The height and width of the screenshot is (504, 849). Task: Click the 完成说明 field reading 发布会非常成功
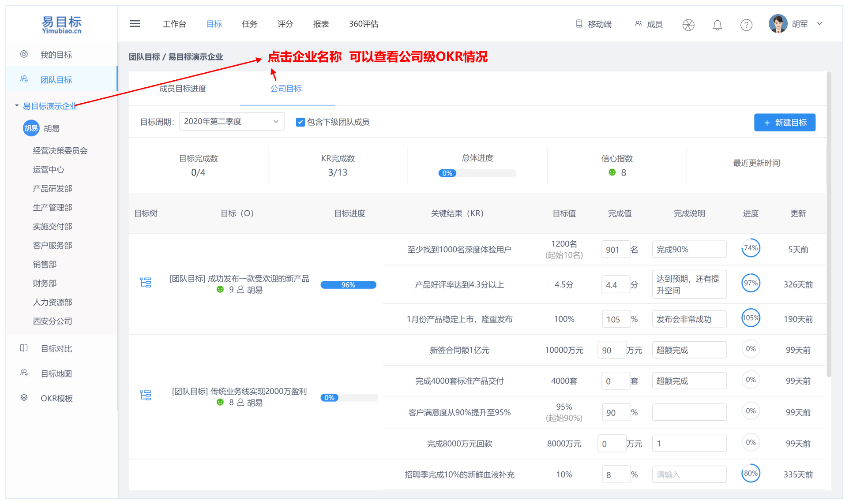[x=689, y=319]
